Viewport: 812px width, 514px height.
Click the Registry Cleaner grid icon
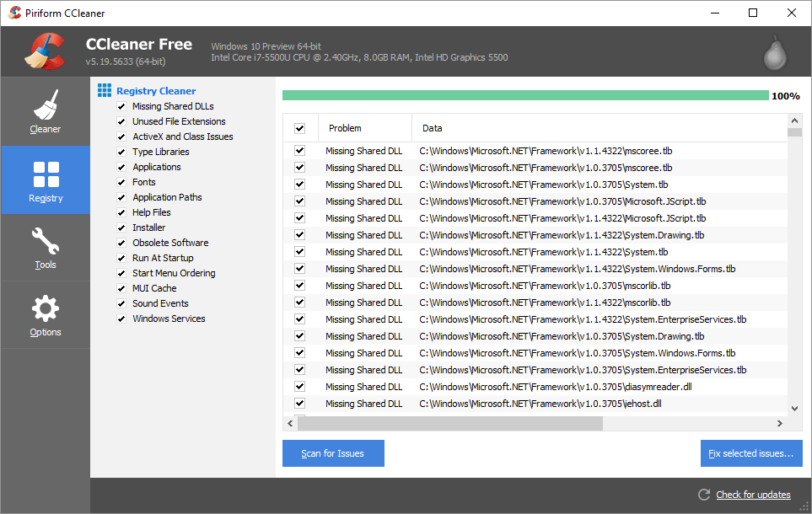click(105, 90)
